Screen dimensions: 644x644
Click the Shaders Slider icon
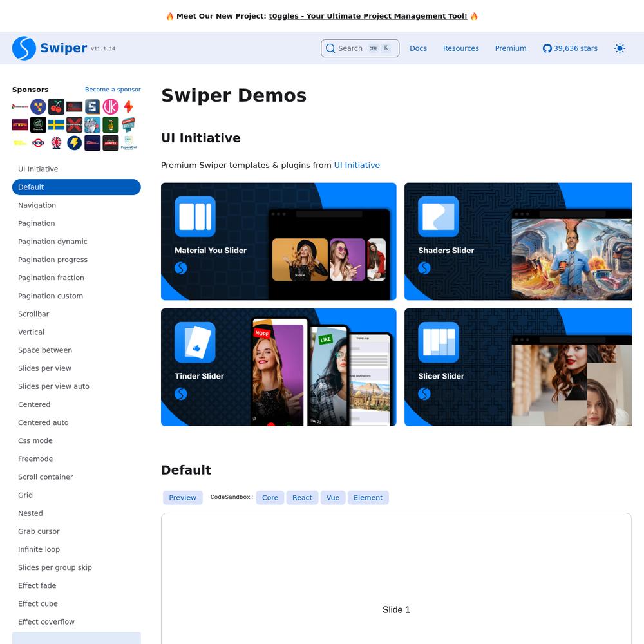click(x=438, y=216)
